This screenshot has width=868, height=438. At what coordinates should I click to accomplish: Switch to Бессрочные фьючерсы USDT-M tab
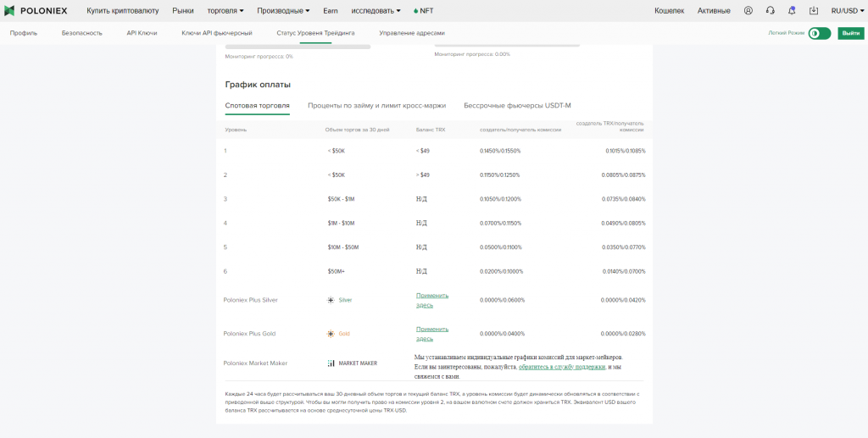point(517,106)
